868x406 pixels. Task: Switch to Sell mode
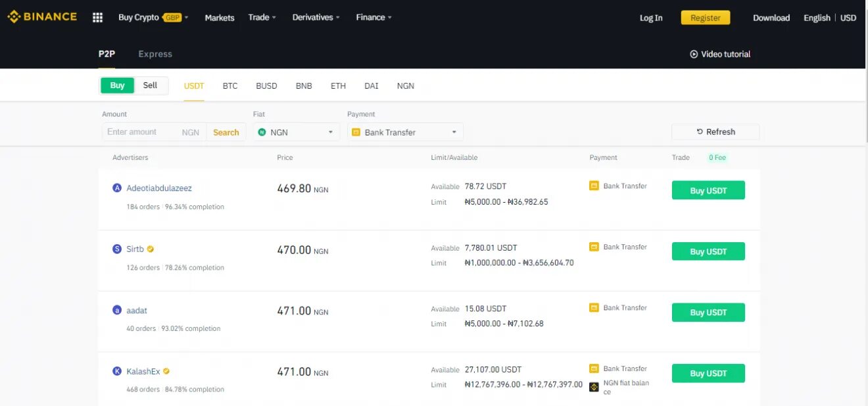pos(151,86)
